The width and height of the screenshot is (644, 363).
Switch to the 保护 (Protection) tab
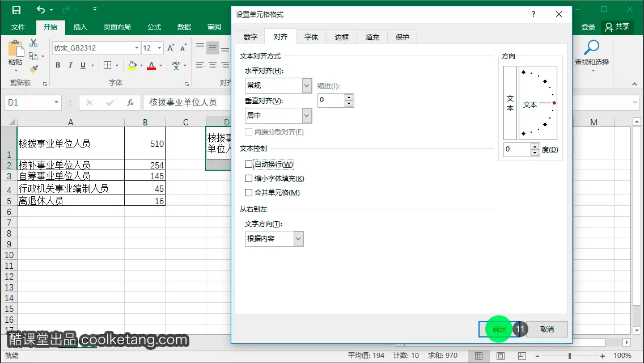pos(402,37)
